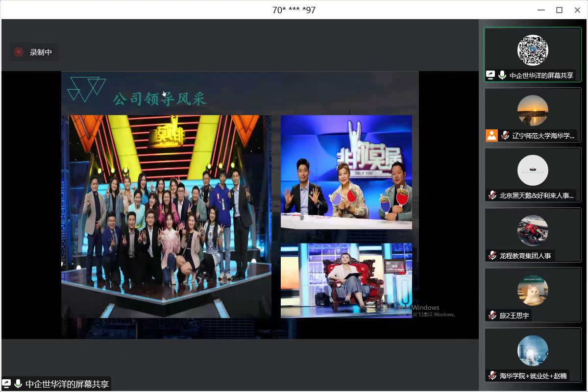Click muted mic icon of 旅2王思宇
The image size is (588, 392).
click(492, 315)
